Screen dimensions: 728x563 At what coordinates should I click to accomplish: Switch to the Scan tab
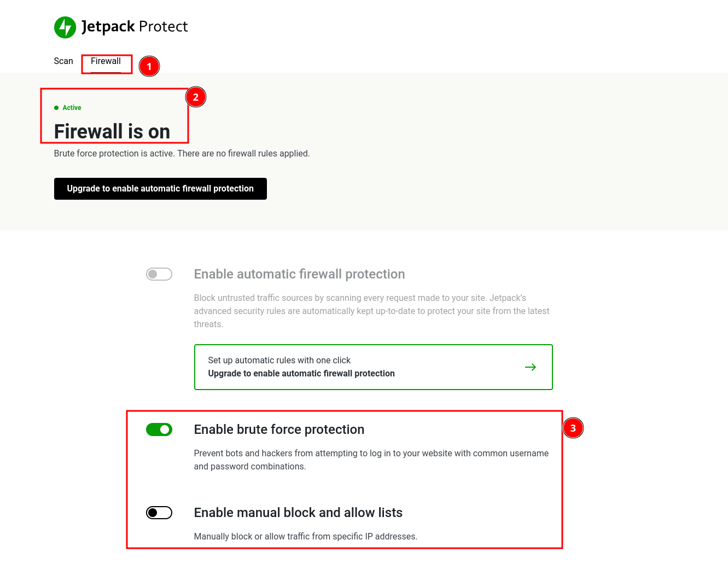tap(63, 61)
